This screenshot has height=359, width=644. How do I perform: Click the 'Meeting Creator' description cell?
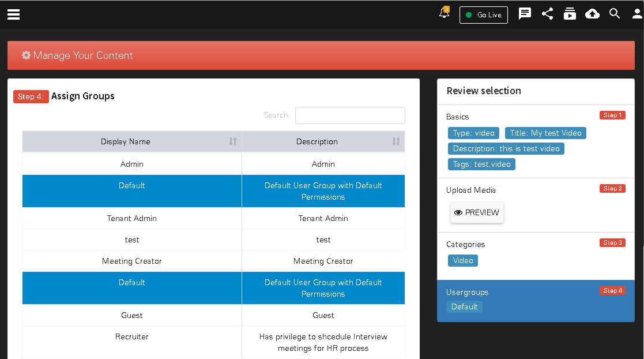tap(323, 261)
